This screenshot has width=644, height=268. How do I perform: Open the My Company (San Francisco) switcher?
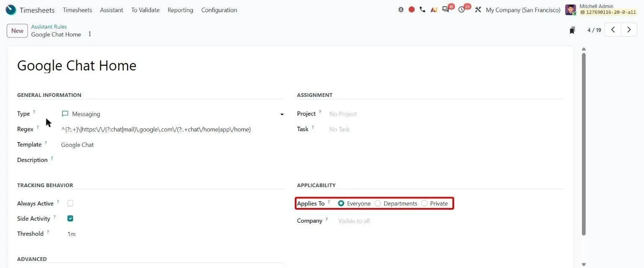(523, 10)
